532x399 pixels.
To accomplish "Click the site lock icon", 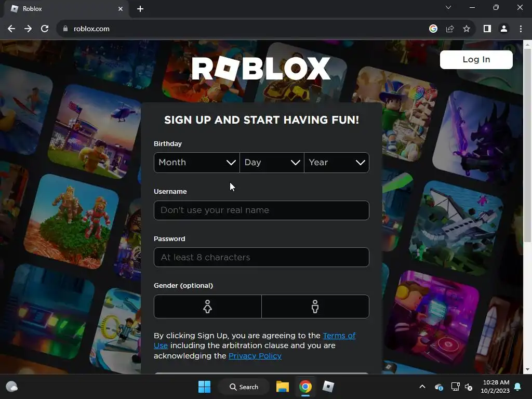I will pyautogui.click(x=65, y=29).
